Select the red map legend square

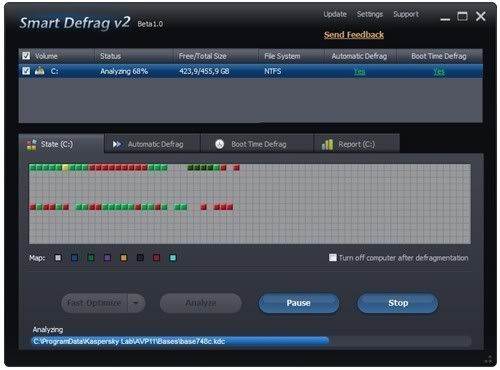point(156,258)
